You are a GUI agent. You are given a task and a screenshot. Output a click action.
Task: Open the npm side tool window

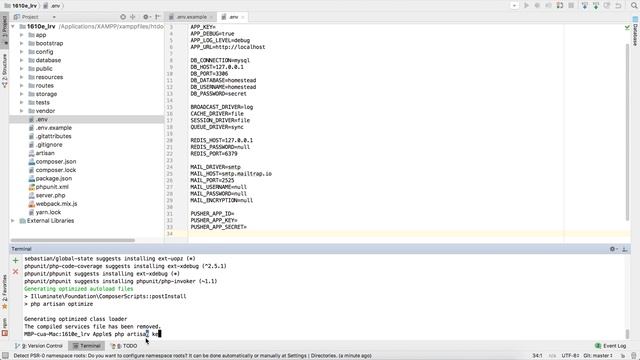(x=4, y=327)
